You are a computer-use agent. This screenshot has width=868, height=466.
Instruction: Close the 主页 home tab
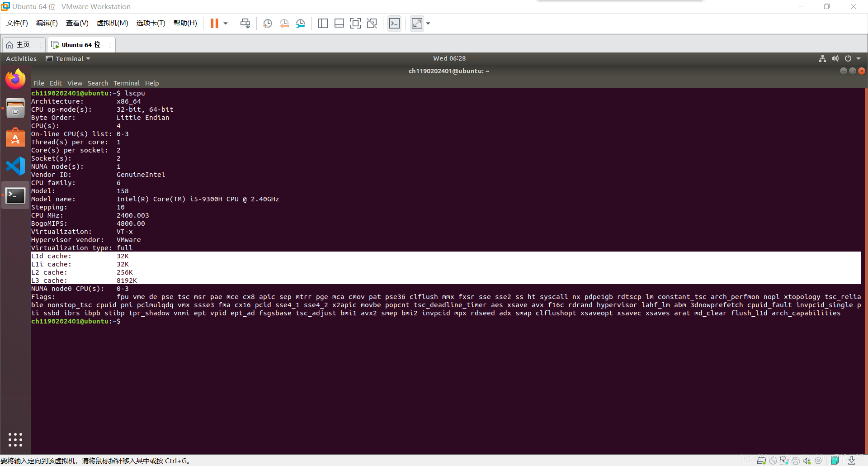click(x=40, y=45)
